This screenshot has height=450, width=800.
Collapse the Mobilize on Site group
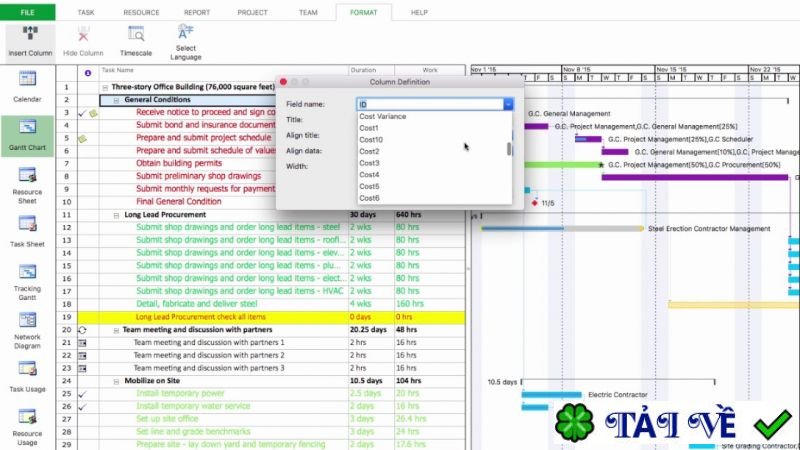[116, 381]
